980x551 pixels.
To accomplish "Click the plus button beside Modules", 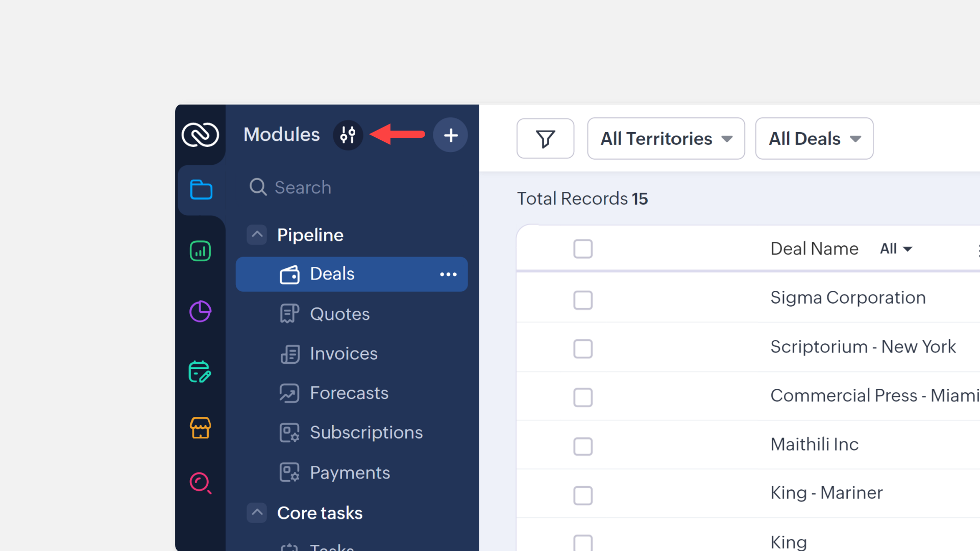I will (450, 135).
